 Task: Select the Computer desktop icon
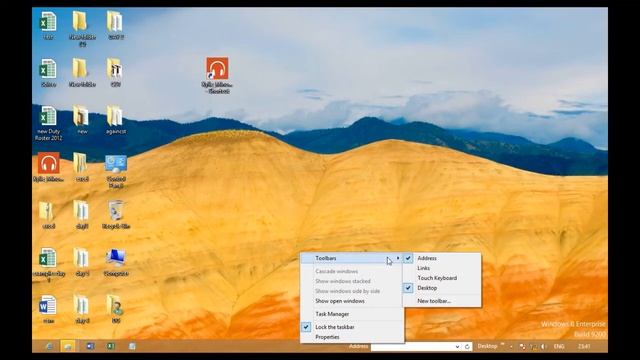(x=116, y=258)
